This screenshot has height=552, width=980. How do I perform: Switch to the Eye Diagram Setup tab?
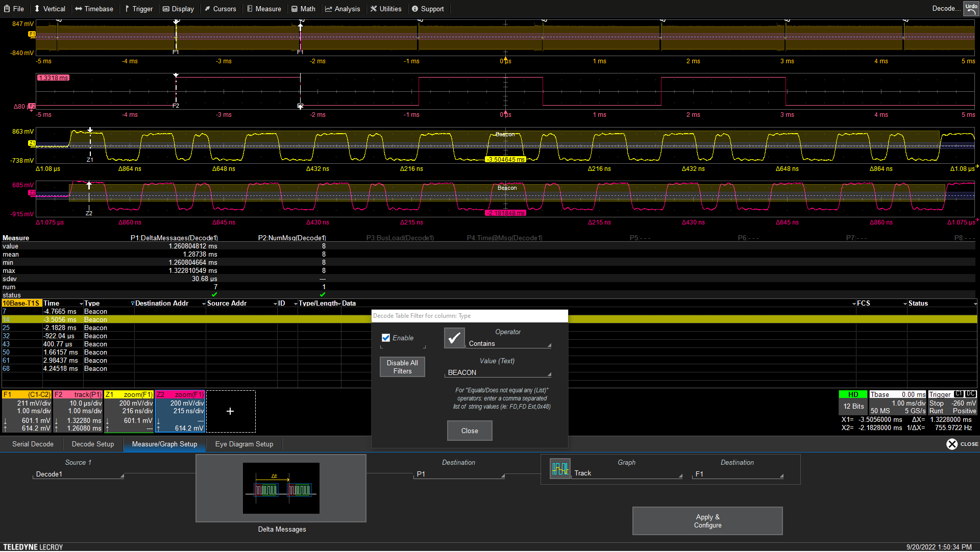[244, 444]
